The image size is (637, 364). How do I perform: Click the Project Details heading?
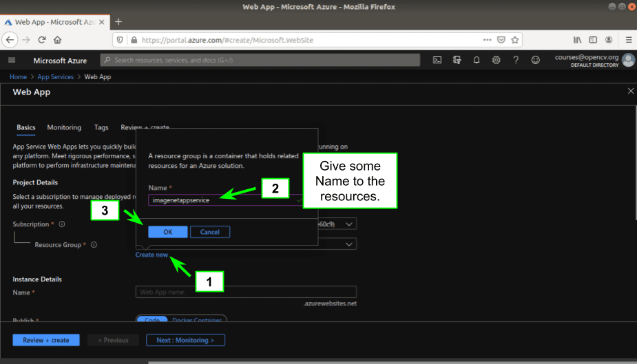(35, 182)
